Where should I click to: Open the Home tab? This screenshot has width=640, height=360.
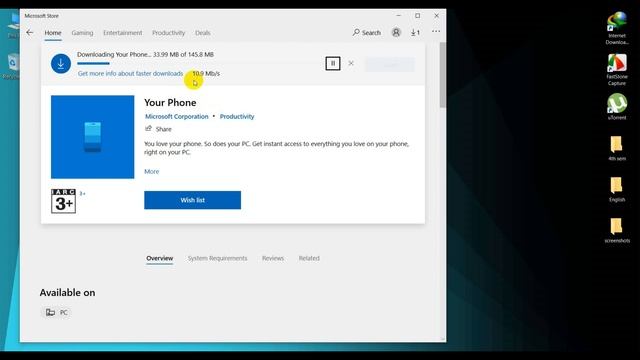[53, 33]
